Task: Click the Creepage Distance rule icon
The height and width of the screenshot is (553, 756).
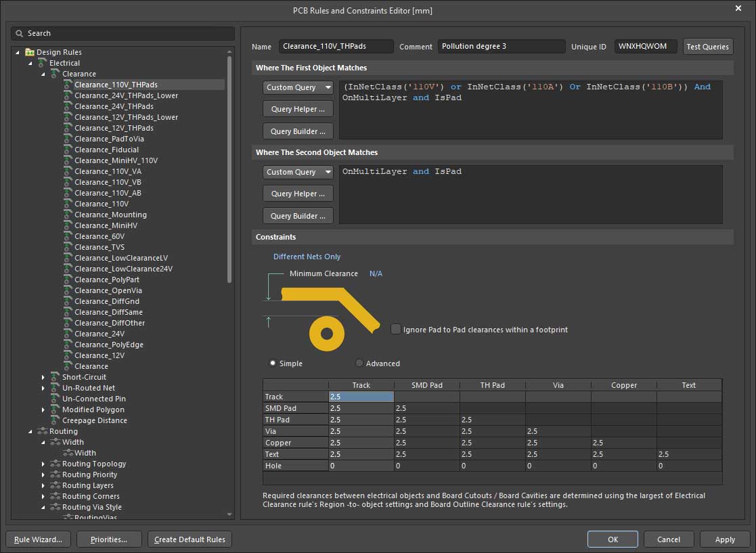Action: [55, 420]
